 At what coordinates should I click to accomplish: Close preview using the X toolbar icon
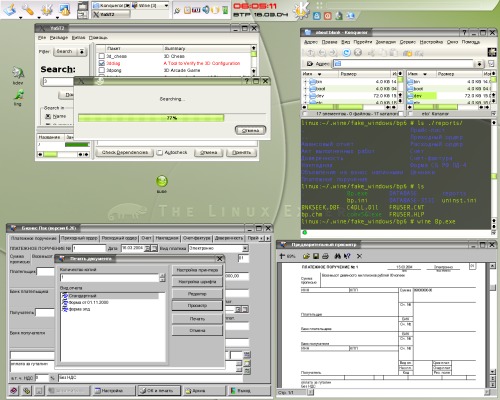(359, 256)
